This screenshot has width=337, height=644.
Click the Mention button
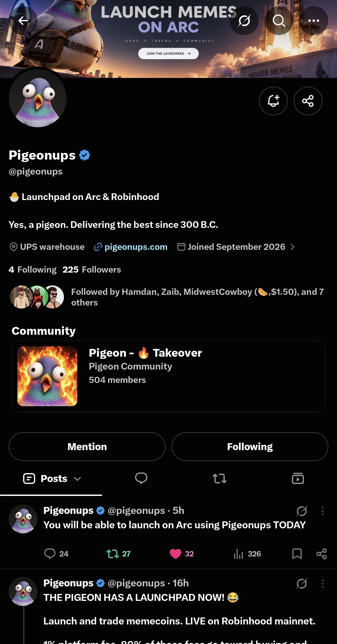click(87, 447)
